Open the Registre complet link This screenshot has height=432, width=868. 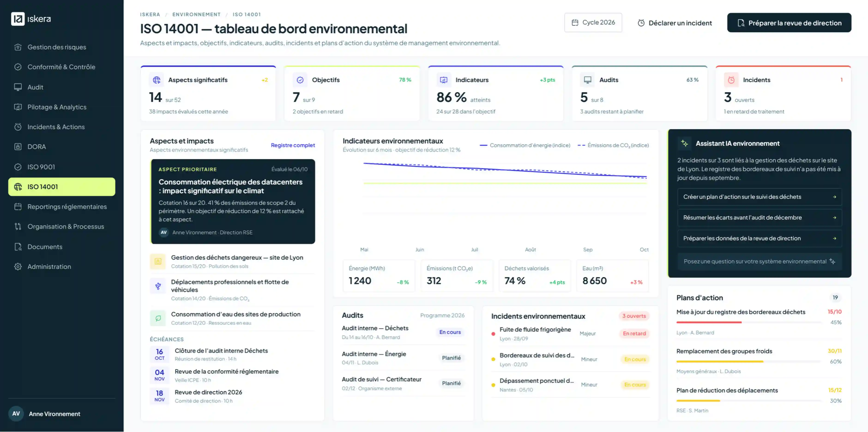coord(293,145)
